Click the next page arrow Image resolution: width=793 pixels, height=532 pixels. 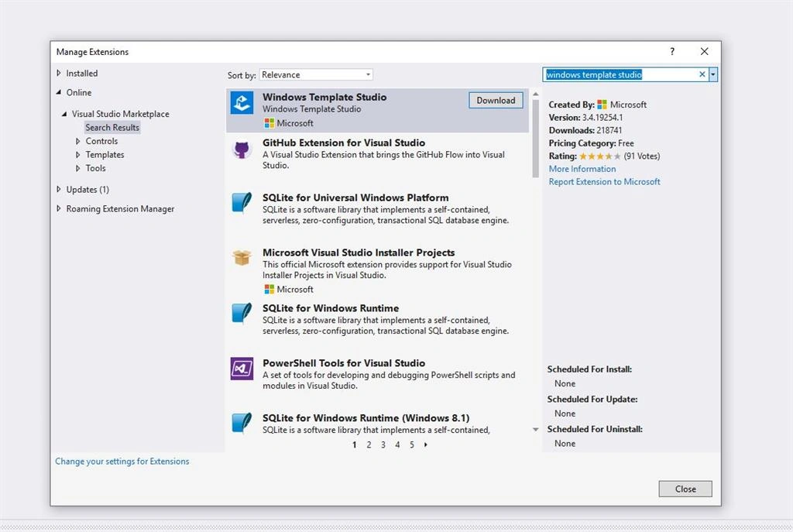(x=426, y=445)
